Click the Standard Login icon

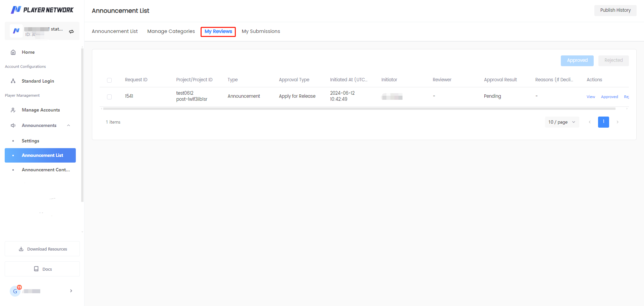click(13, 81)
